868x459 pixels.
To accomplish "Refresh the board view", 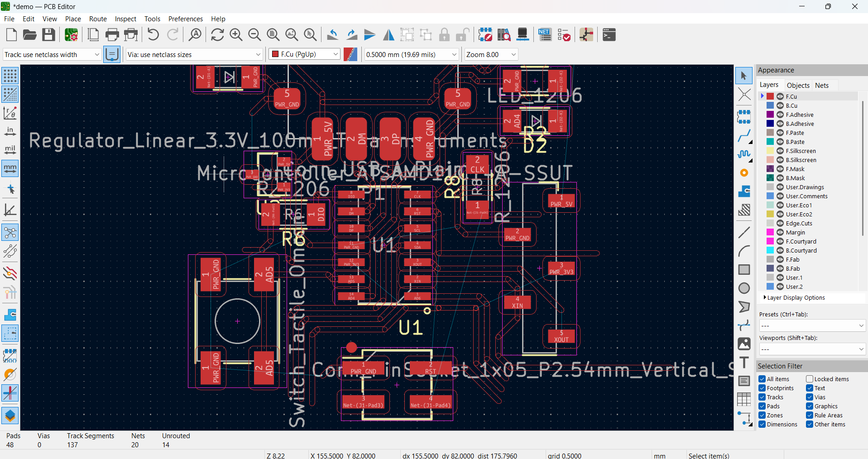I will pos(217,35).
